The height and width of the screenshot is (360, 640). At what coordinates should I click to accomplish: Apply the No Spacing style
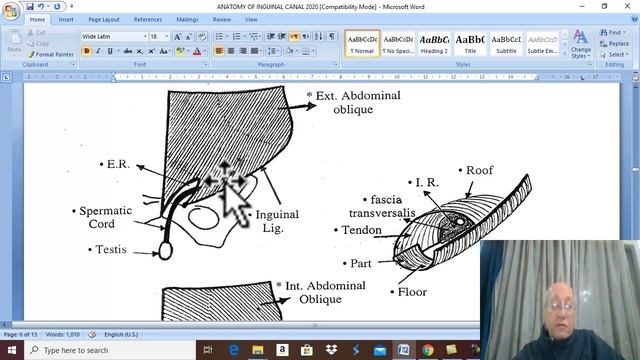398,44
